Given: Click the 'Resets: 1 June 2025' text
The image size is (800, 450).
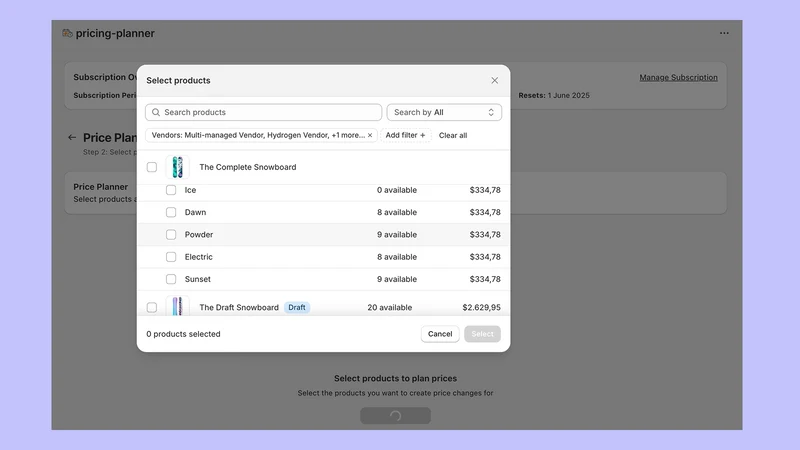Looking at the screenshot, I should (x=554, y=95).
